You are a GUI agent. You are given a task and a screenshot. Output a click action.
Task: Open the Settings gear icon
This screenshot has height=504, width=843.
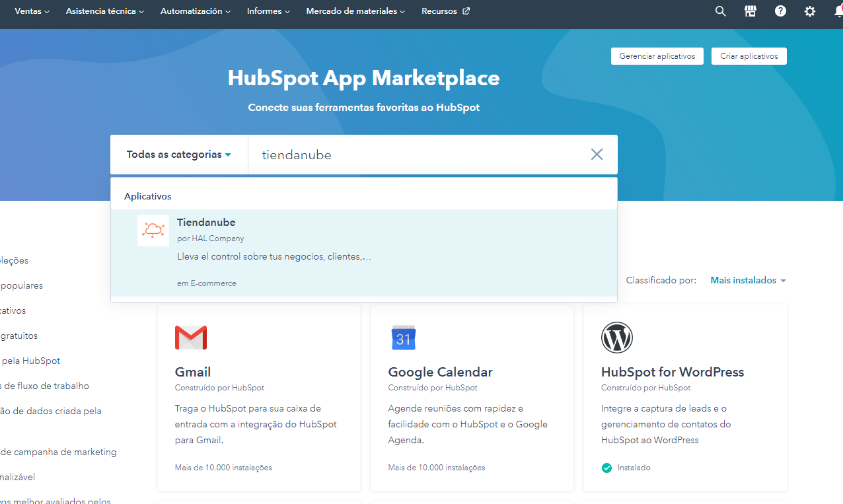810,11
